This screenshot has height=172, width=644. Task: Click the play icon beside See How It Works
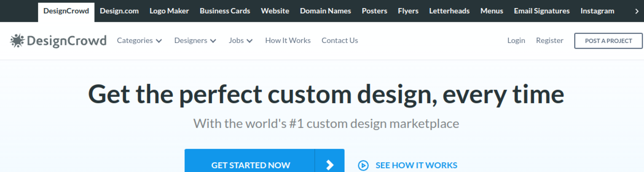(363, 165)
